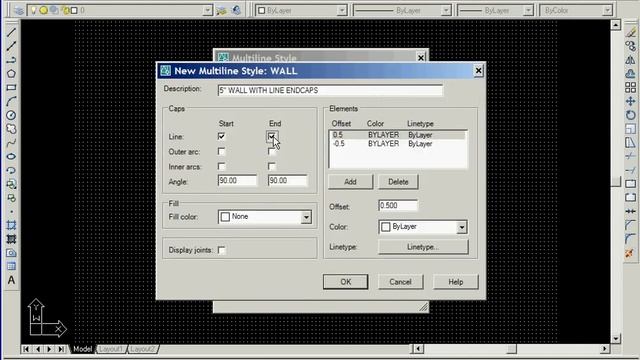Click the Start Angle input field
The width and height of the screenshot is (640, 360).
237,180
